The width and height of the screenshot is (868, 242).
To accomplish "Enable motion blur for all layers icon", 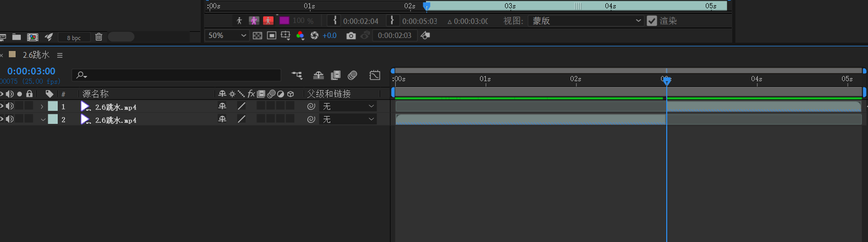I will click(x=353, y=75).
